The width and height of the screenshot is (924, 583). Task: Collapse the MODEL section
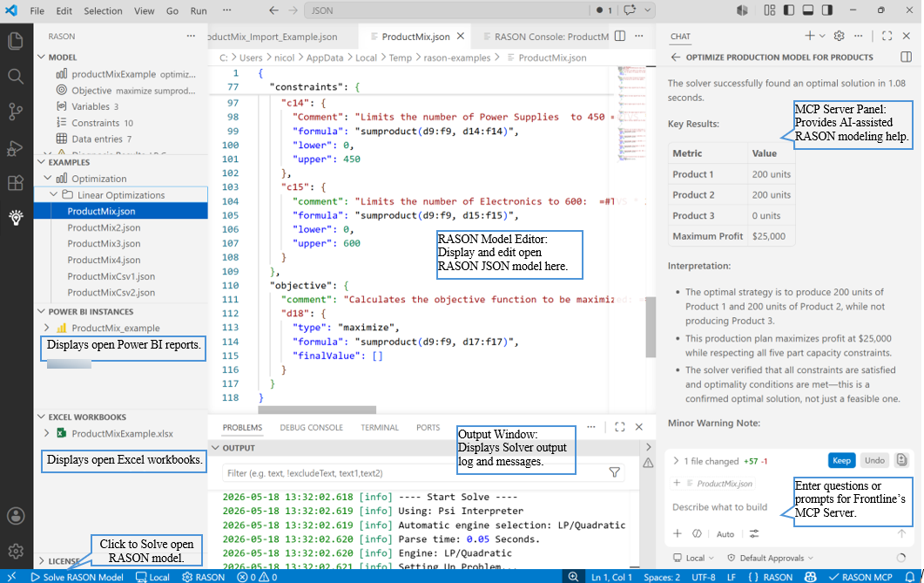[41, 58]
